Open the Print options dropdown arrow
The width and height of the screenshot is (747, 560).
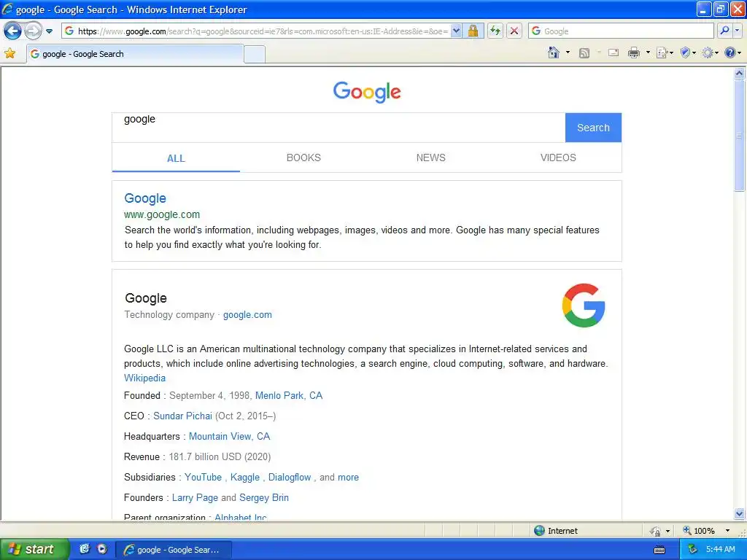click(x=648, y=52)
